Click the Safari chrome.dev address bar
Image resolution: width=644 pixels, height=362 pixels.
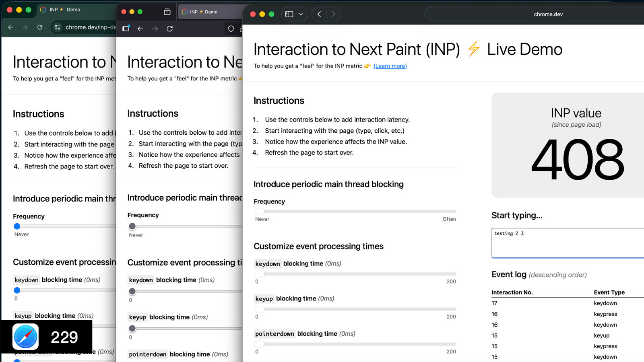(x=548, y=14)
